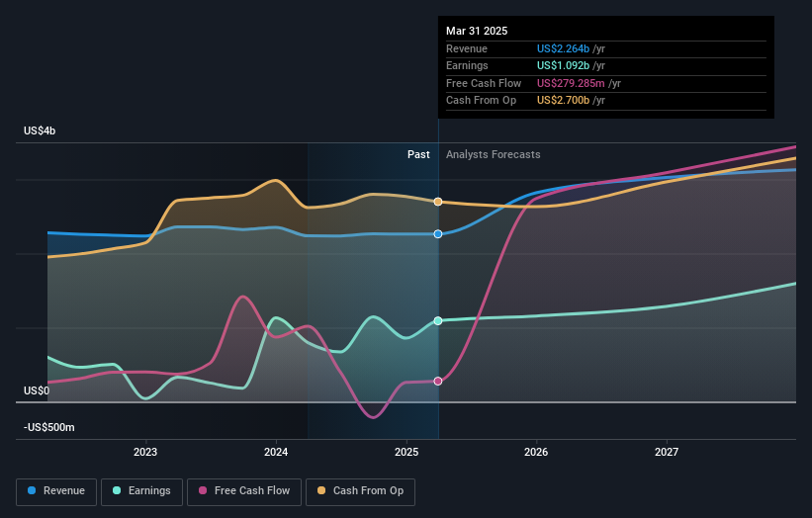This screenshot has height=518, width=812.
Task: Click the US$2.700b cash from op value
Action: coord(563,101)
